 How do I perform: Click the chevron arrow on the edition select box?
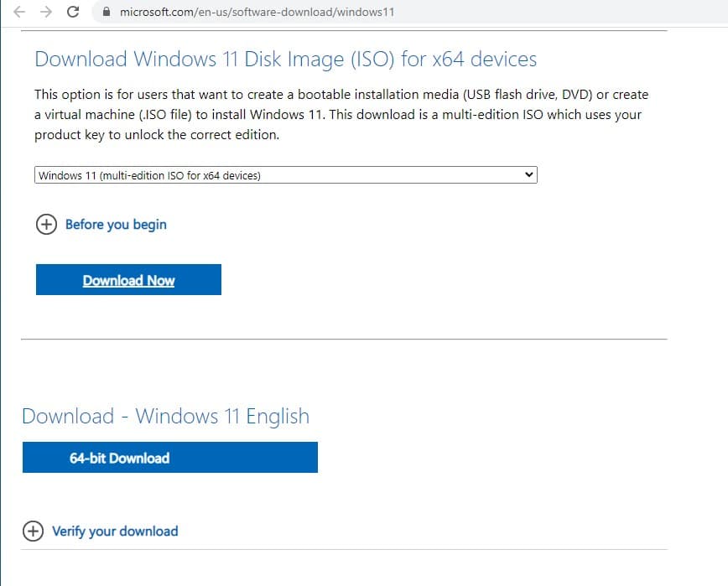pyautogui.click(x=528, y=175)
